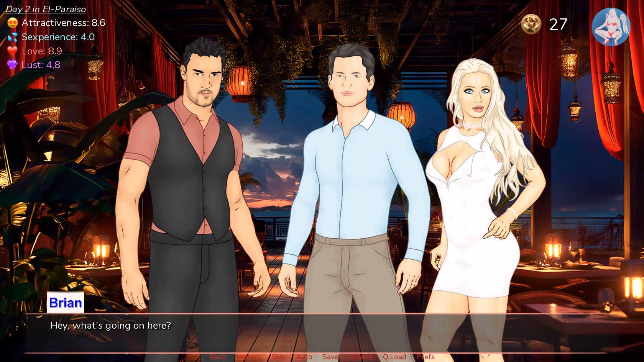Viewport: 644px width, 362px height.
Task: Click Q.Load to load quick save
Action: pos(394,357)
